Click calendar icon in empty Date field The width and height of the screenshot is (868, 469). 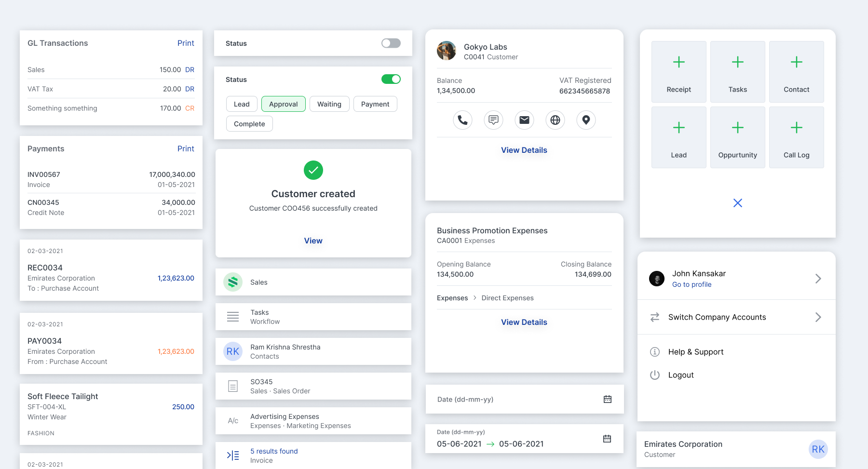tap(608, 399)
